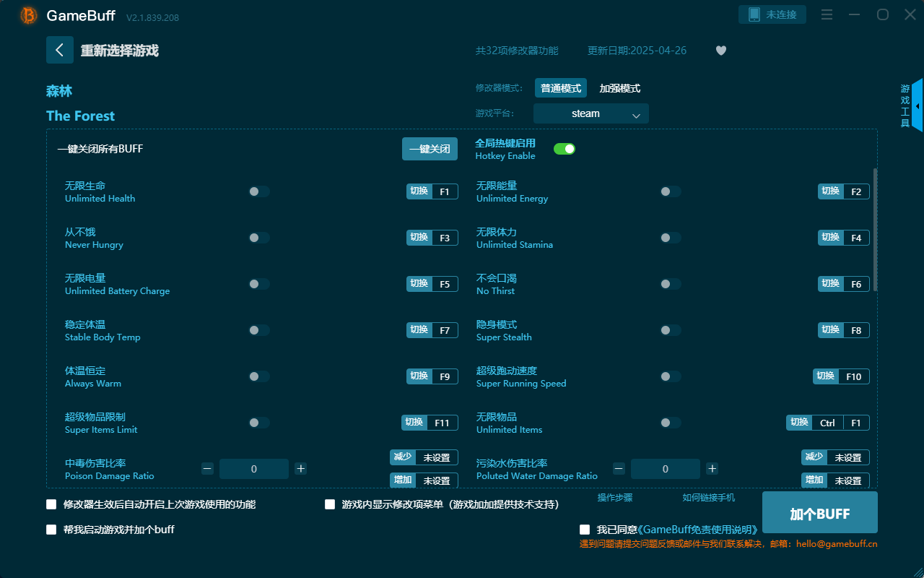Turn on No Thirst switch
The width and height of the screenshot is (924, 578).
[x=671, y=284]
